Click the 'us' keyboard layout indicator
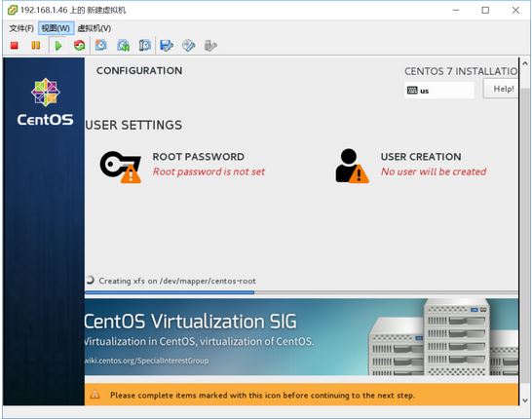 click(x=439, y=91)
